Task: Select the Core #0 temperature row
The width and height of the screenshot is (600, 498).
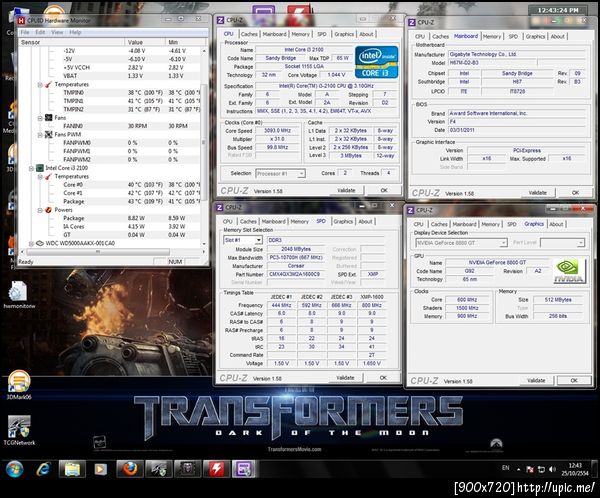Action: pyautogui.click(x=109, y=185)
